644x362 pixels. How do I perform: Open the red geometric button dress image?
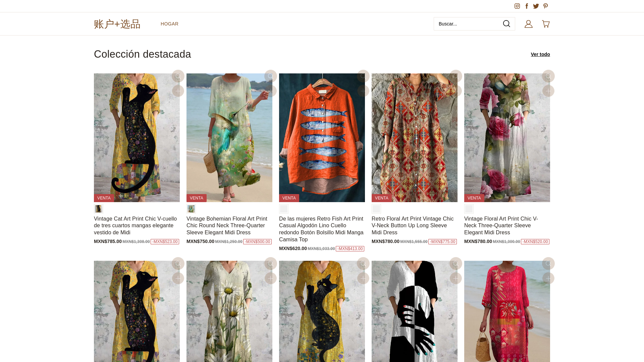(415, 138)
